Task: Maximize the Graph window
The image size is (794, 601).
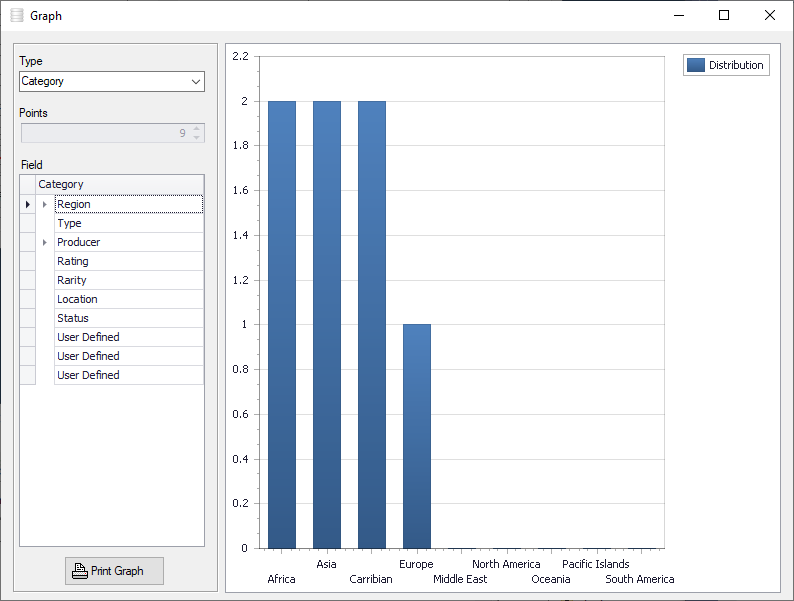Action: click(x=724, y=15)
